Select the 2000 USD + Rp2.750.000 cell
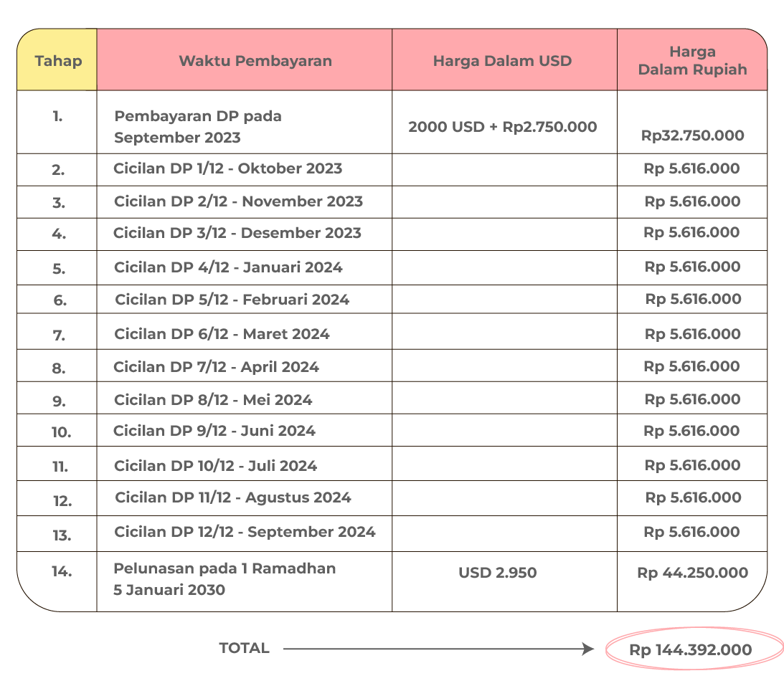The height and width of the screenshot is (691, 784). [502, 127]
